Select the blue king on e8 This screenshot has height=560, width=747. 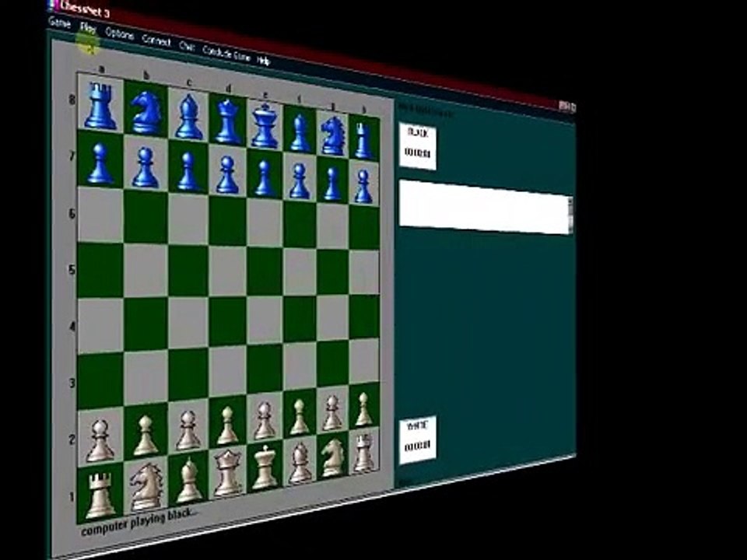265,126
